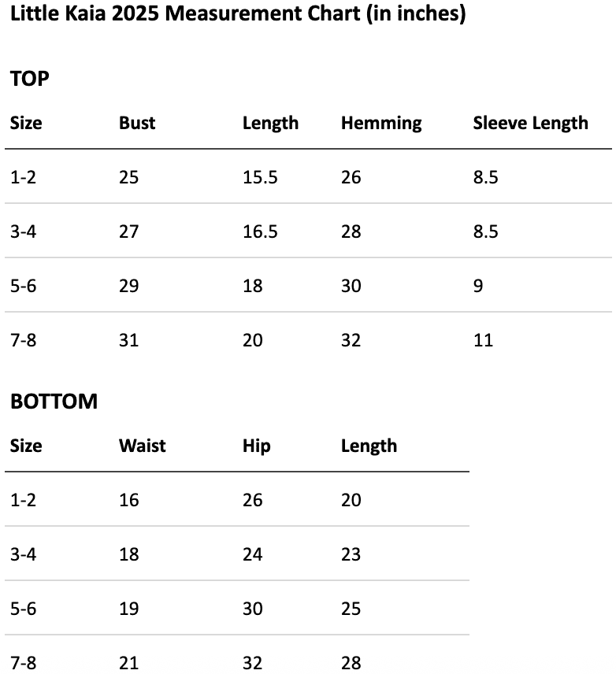This screenshot has width=616, height=674.
Task: Click the Bust column header
Action: pyautogui.click(x=137, y=123)
